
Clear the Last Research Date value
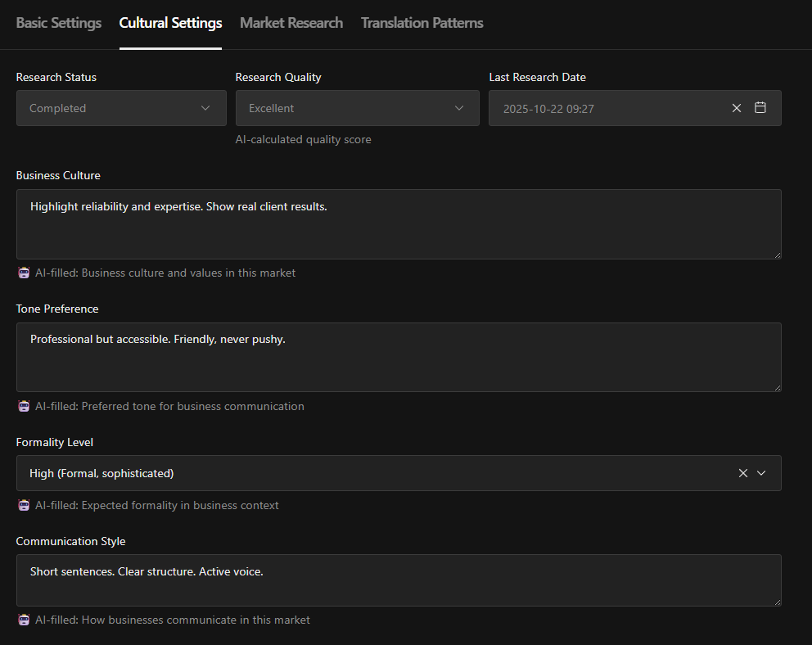pyautogui.click(x=737, y=108)
